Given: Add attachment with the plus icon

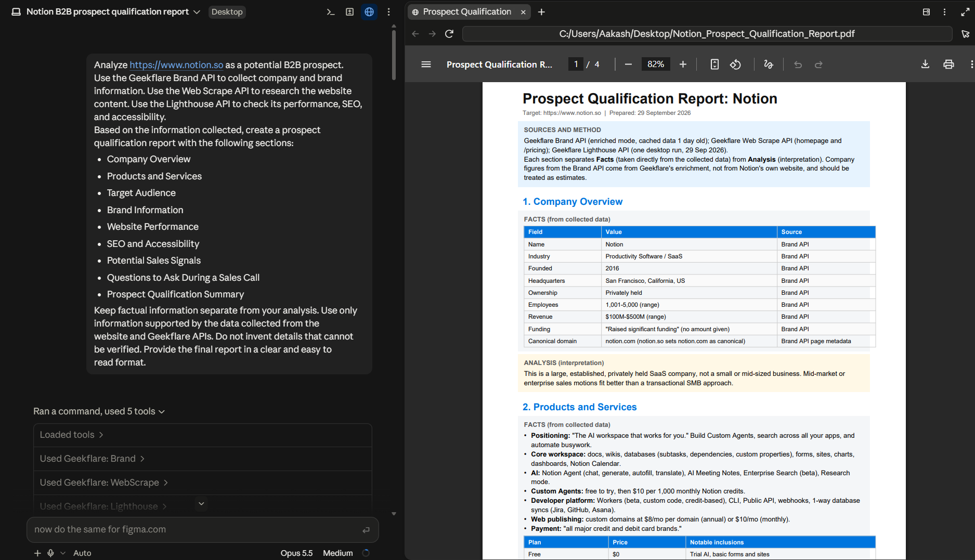Looking at the screenshot, I should tap(37, 553).
